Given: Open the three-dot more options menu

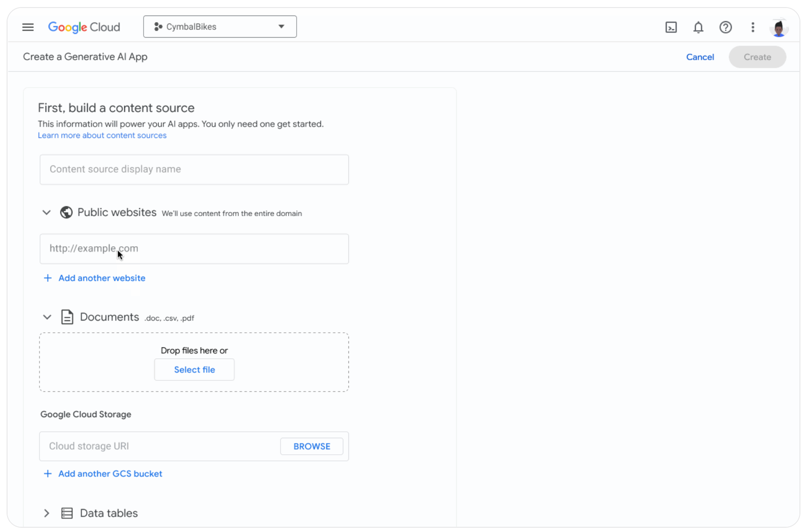Looking at the screenshot, I should pos(753,27).
